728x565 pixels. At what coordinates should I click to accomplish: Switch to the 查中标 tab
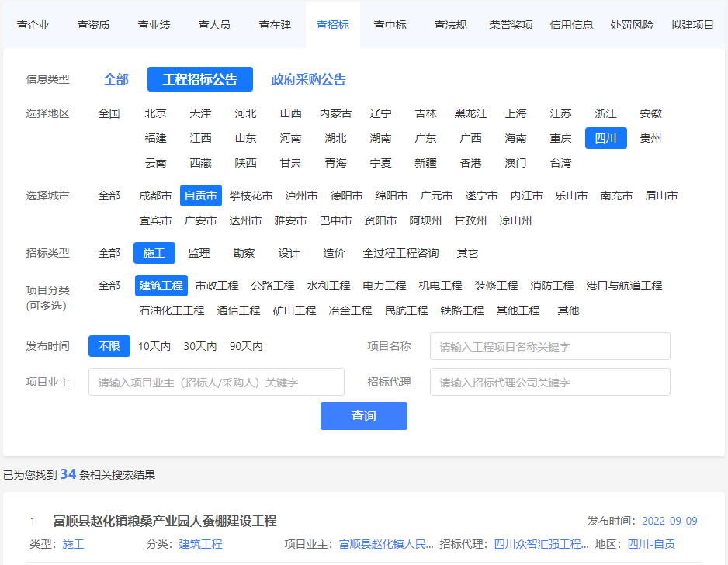click(390, 25)
